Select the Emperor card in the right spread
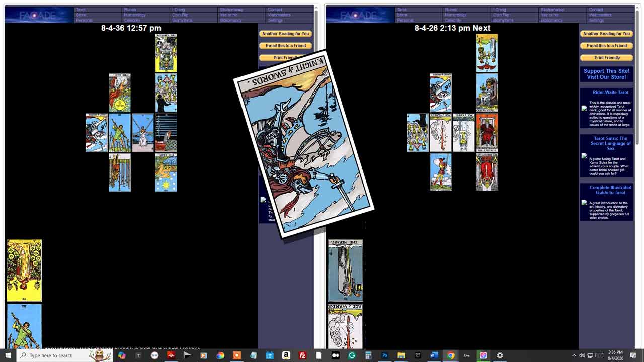Screen dimensions: 644x362 [487, 133]
